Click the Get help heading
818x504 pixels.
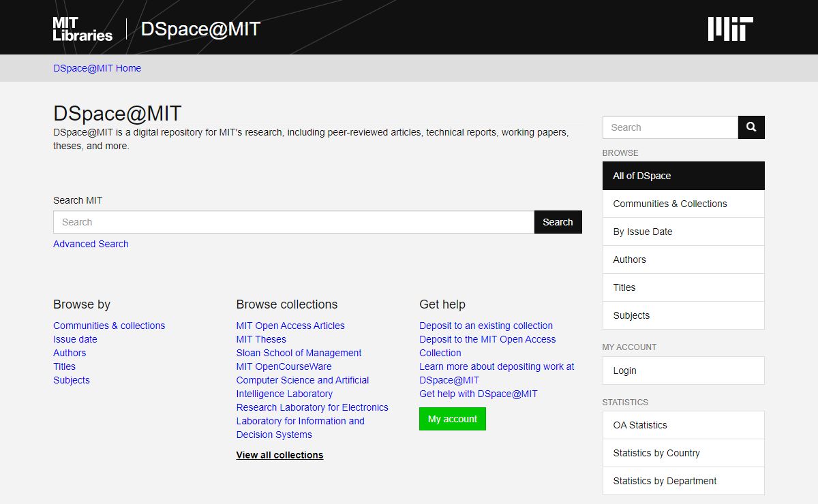[442, 304]
